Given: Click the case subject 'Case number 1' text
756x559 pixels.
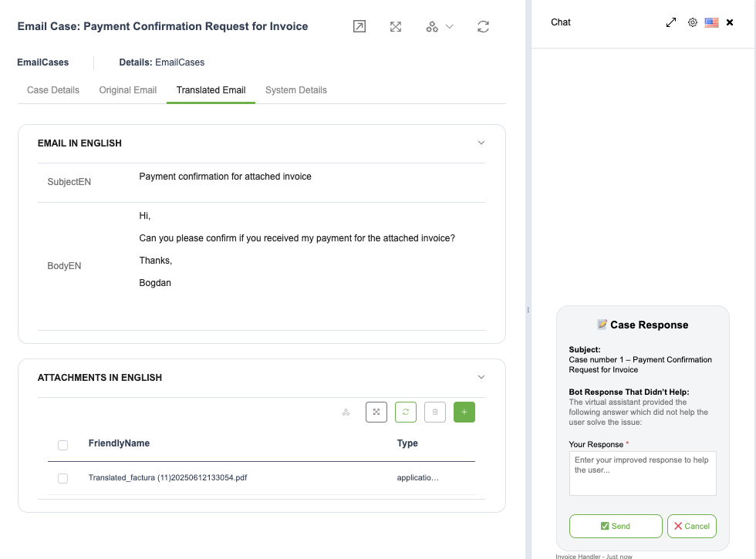Looking at the screenshot, I should point(640,365).
